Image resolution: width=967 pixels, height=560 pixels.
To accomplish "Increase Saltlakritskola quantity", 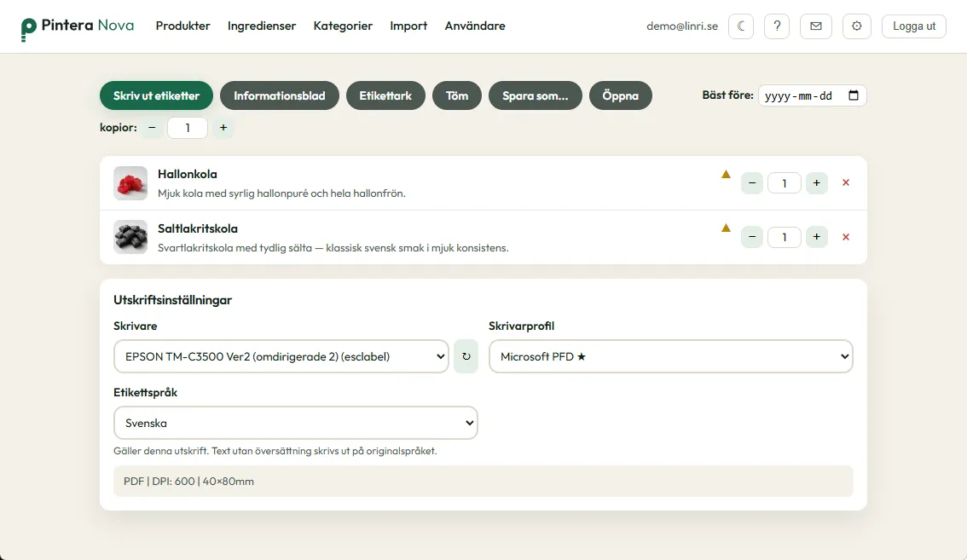I will tap(817, 237).
